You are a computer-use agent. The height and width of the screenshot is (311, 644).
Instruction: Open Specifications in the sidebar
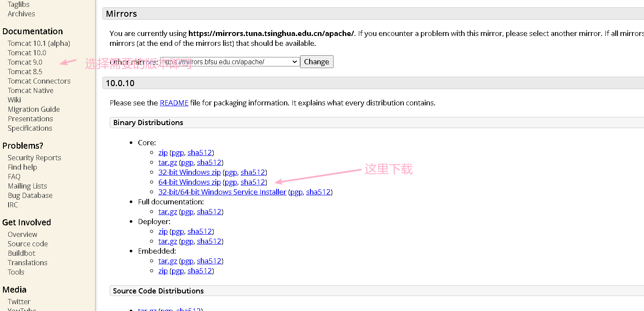[x=30, y=128]
